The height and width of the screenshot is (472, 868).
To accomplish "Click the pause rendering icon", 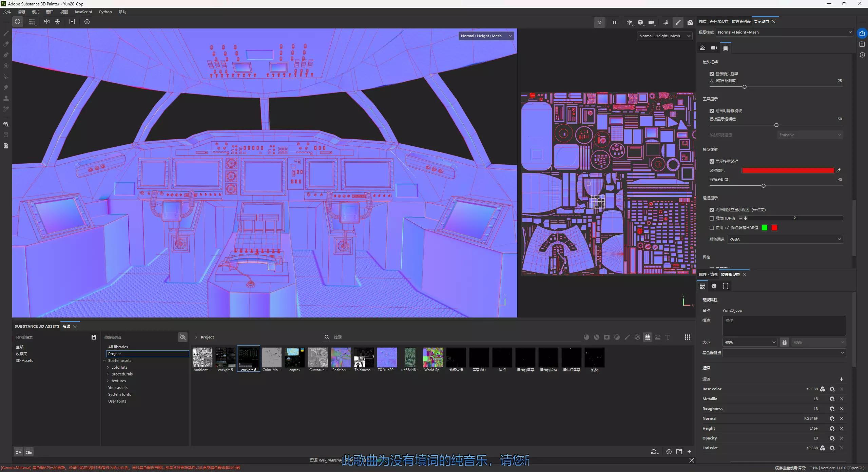I will pos(614,22).
